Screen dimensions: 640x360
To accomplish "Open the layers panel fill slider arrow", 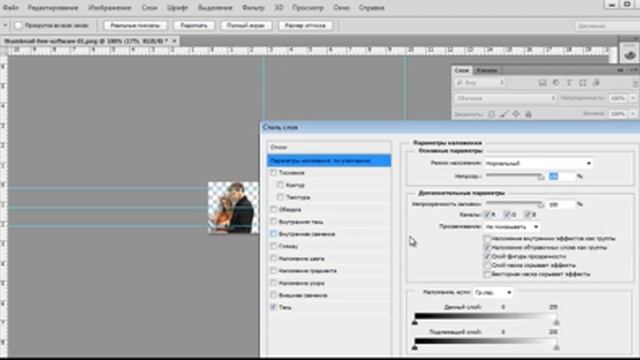I will pos(633,114).
